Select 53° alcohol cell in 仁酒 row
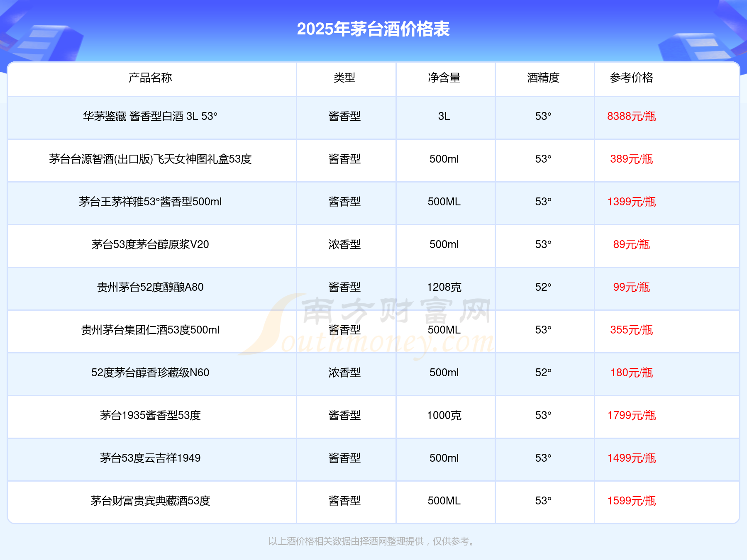Image resolution: width=747 pixels, height=560 pixels. pyautogui.click(x=543, y=330)
